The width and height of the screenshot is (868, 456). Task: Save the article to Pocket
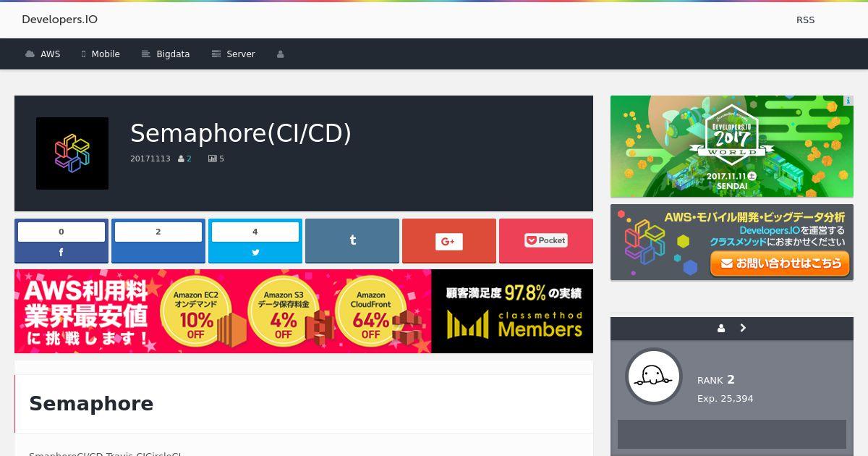[x=546, y=241]
